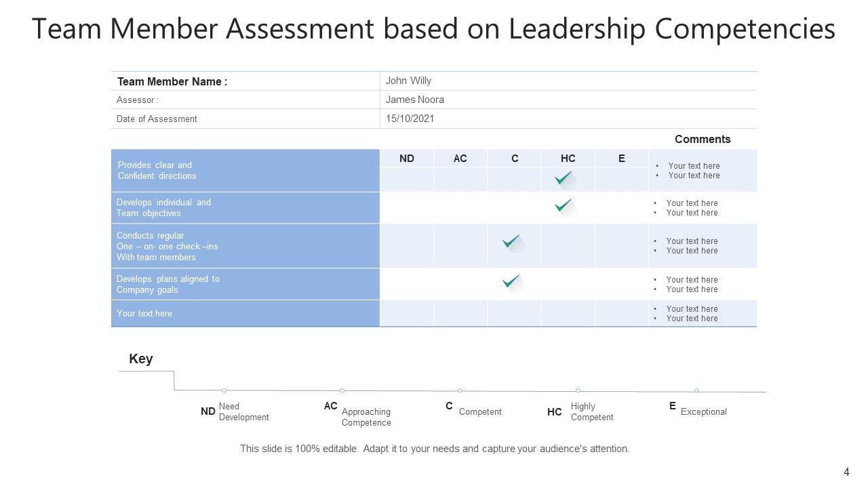Image resolution: width=868 pixels, height=488 pixels.
Task: Select the ND column header
Action: point(407,159)
